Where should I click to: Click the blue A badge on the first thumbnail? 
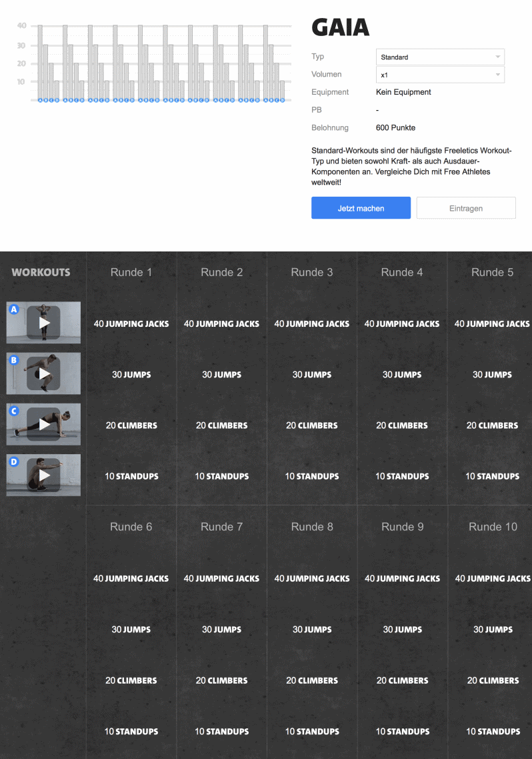click(14, 309)
